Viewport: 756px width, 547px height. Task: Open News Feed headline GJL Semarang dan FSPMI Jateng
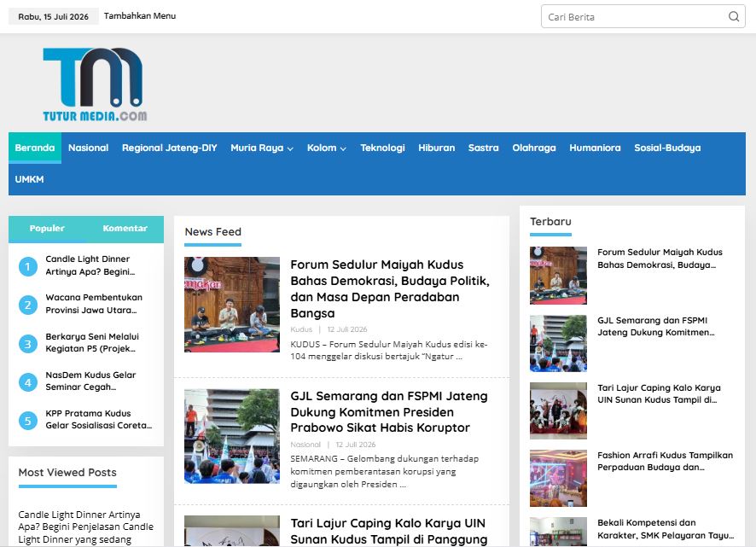point(388,412)
